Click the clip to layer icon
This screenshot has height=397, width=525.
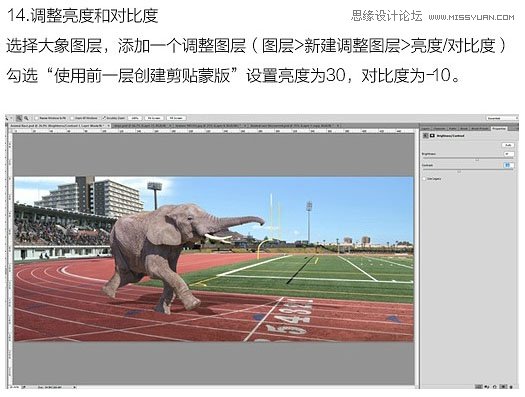tap(479, 387)
